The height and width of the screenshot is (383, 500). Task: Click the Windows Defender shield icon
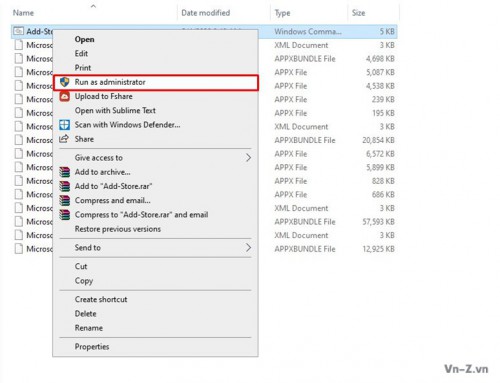coord(65,125)
